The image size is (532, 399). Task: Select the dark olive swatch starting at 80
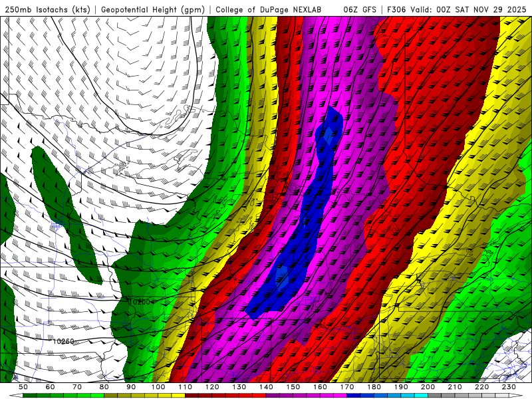pyautogui.click(x=110, y=396)
